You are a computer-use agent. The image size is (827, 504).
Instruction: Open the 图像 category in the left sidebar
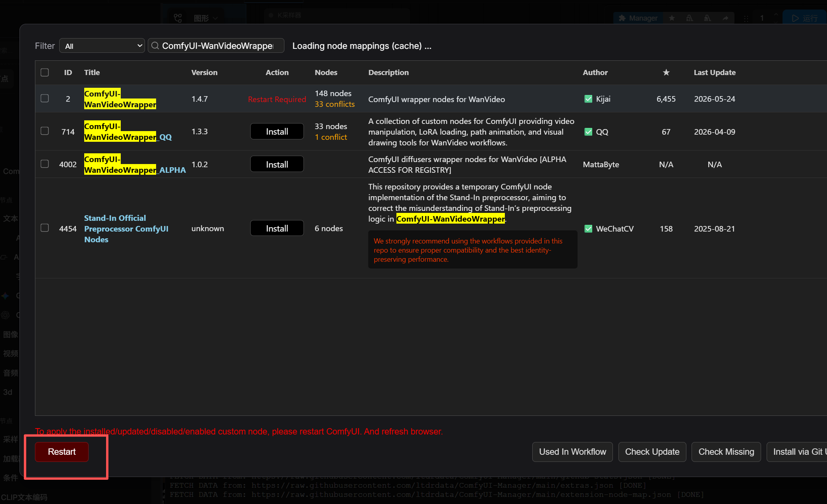[11, 334]
